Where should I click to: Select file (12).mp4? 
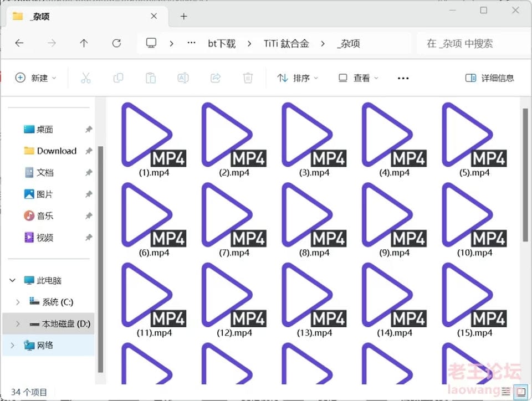[x=234, y=299]
